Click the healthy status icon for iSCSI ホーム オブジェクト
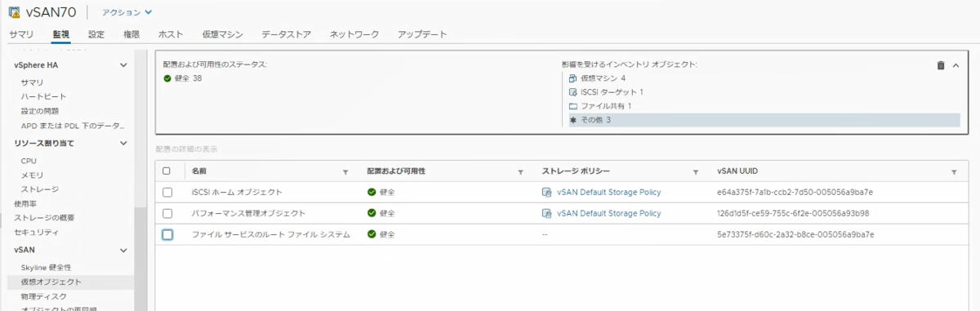This screenshot has height=311, width=980. [x=372, y=193]
